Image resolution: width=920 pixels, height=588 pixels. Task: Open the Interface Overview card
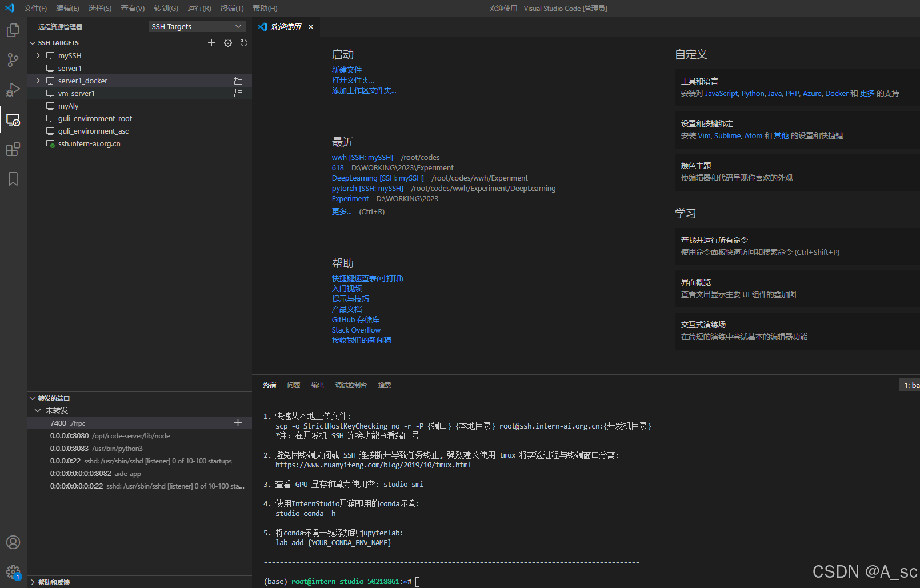(x=798, y=289)
